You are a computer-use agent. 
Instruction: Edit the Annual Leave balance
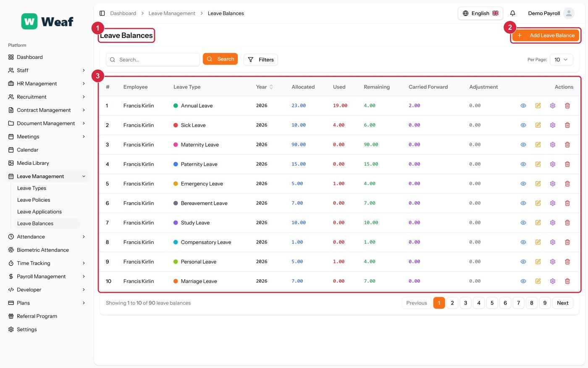coord(538,106)
